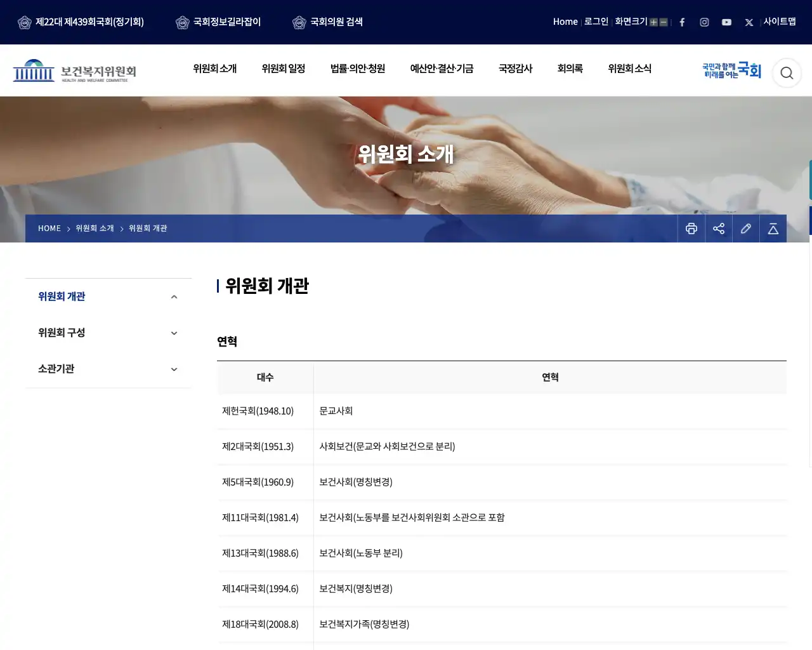Click the 제5대국회(1960.9) cell
Image resolution: width=812 pixels, height=650 pixels.
click(x=265, y=482)
